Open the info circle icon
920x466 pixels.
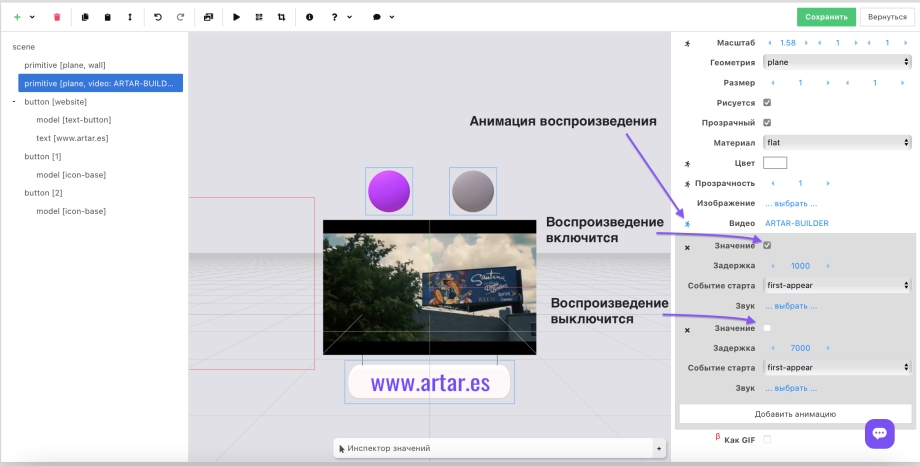click(x=309, y=17)
